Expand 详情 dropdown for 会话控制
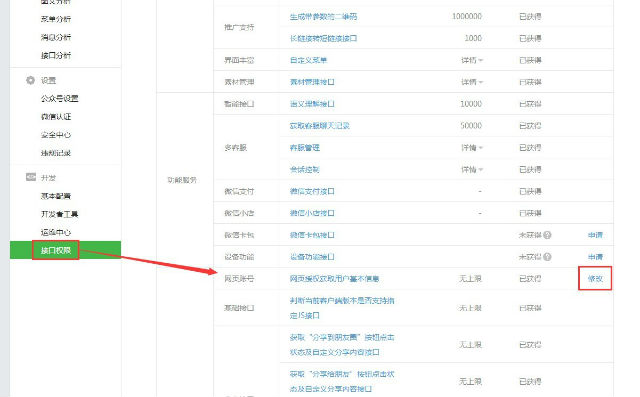640x397 pixels. click(x=472, y=169)
